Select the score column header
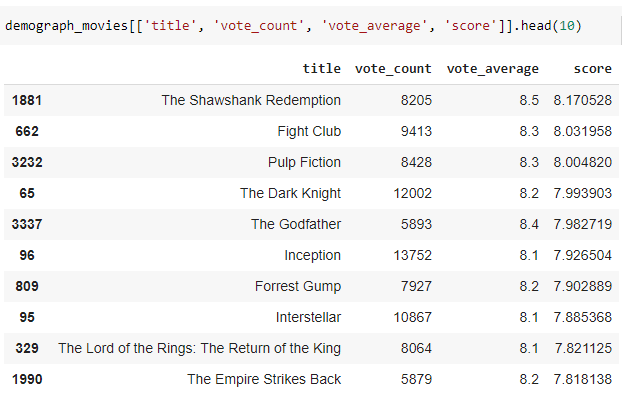 click(x=593, y=69)
